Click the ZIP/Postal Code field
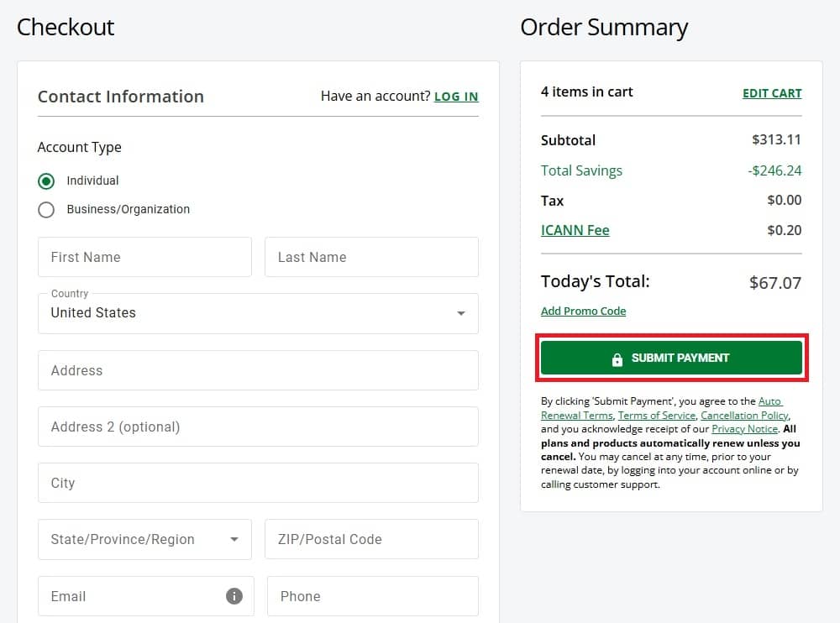 pyautogui.click(x=371, y=539)
